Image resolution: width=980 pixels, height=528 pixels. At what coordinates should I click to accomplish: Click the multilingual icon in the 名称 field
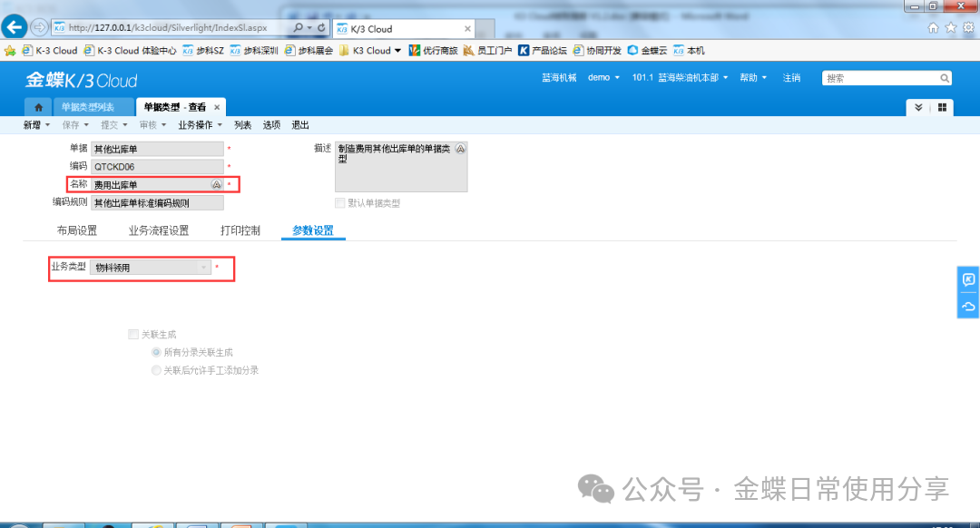click(x=216, y=184)
